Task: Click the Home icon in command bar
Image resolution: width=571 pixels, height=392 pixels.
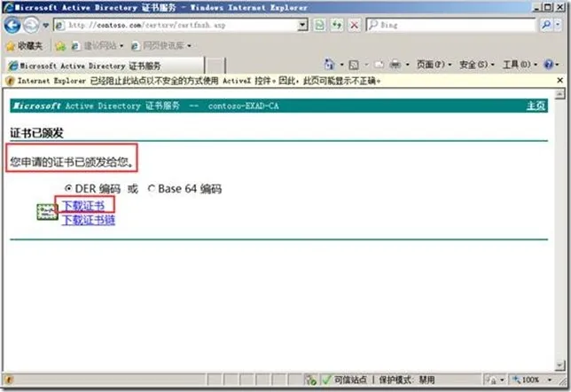Action: point(330,65)
